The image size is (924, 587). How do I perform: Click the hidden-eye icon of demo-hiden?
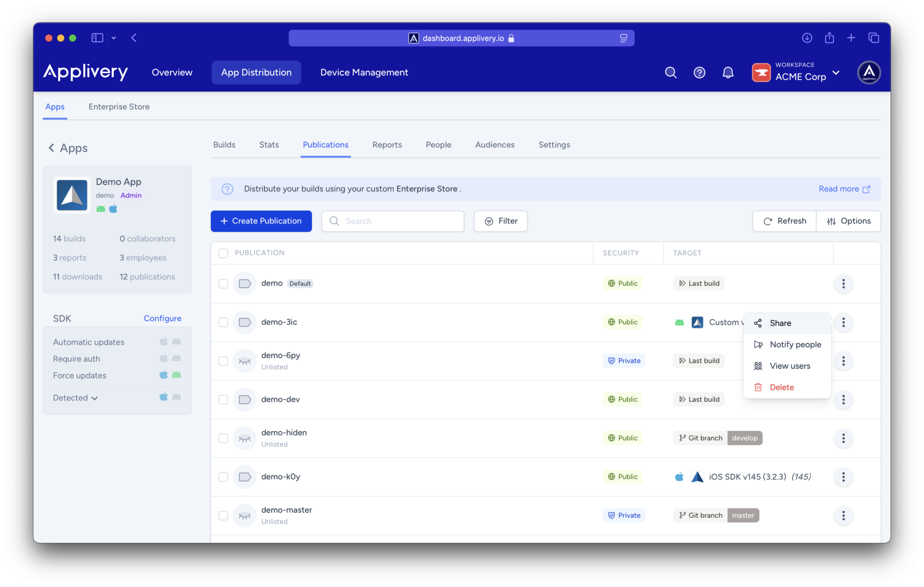pos(245,438)
